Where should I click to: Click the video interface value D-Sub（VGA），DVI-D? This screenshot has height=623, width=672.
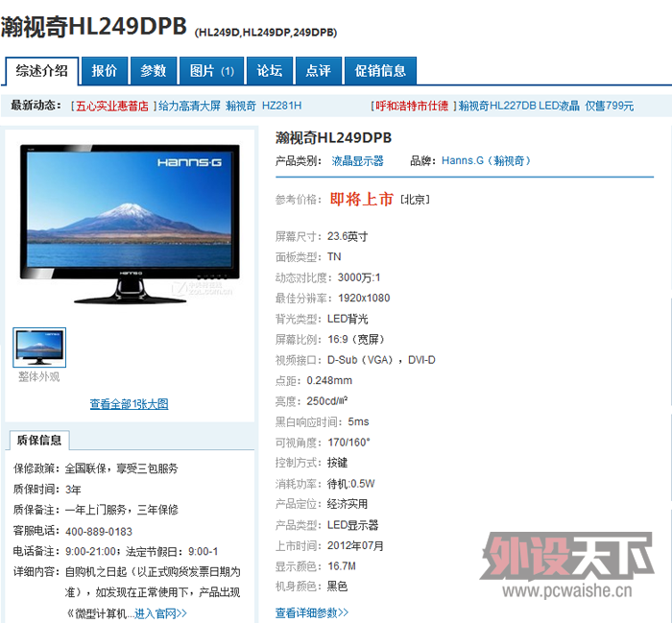[381, 360]
